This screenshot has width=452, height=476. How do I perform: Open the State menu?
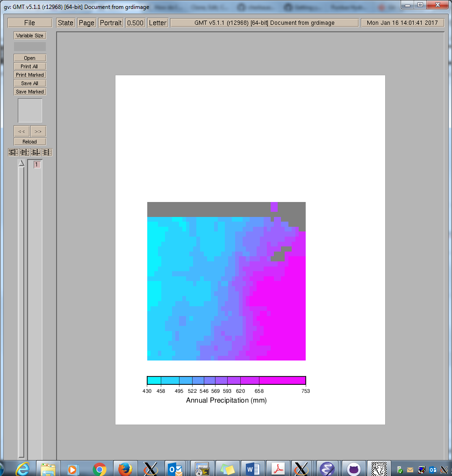[x=65, y=23]
